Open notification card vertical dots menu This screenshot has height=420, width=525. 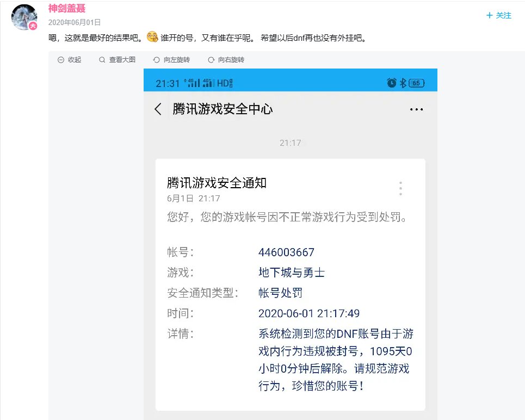[400, 188]
